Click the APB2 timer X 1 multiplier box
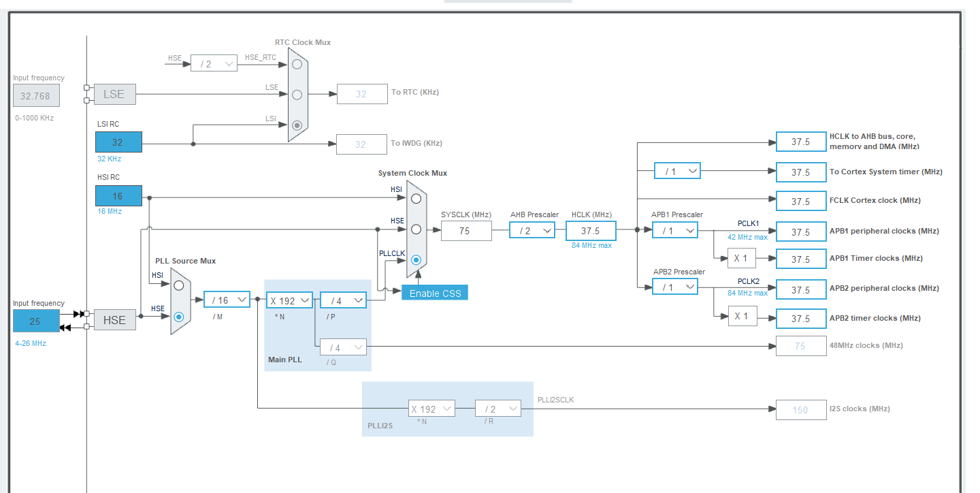This screenshot has height=493, width=980. click(742, 316)
